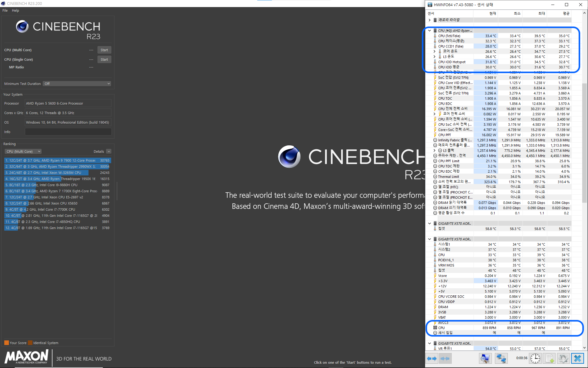Click the Details dropdown arrow in Ranking
The height and width of the screenshot is (368, 588).
pos(109,151)
